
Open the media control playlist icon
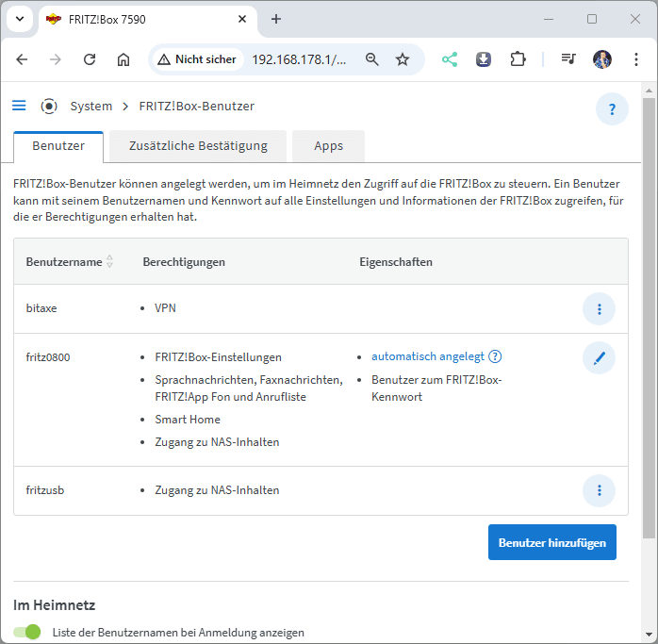568,59
